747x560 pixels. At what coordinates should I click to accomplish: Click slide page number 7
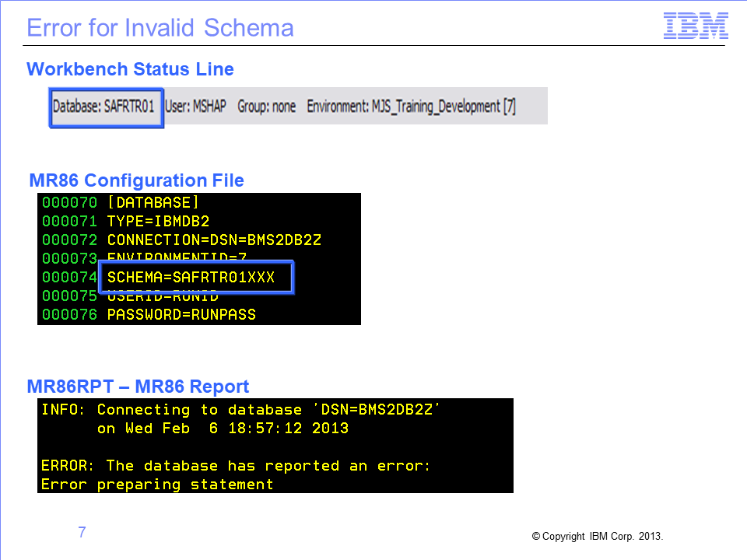coord(82,532)
